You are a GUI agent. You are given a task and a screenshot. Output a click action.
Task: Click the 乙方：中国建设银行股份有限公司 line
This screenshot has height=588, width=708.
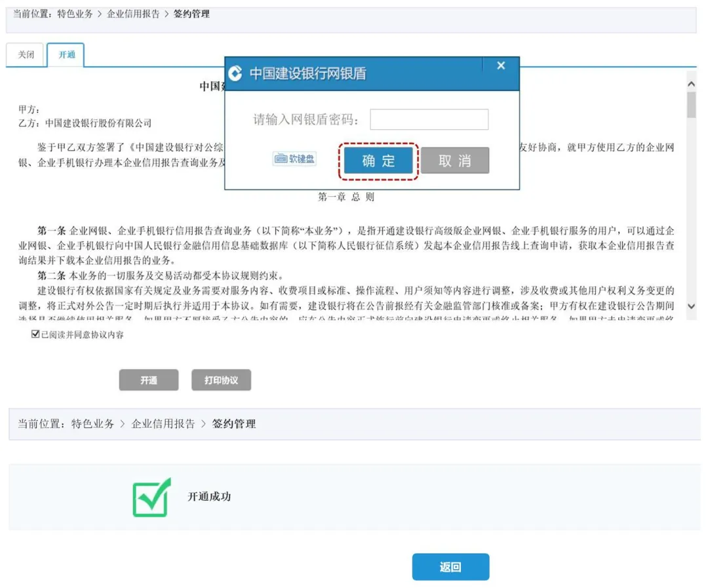coord(85,123)
